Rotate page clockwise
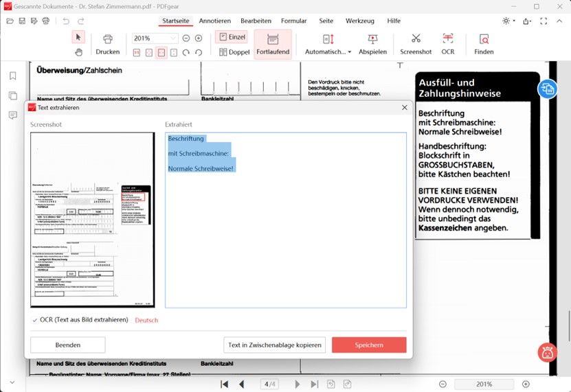 (186, 53)
